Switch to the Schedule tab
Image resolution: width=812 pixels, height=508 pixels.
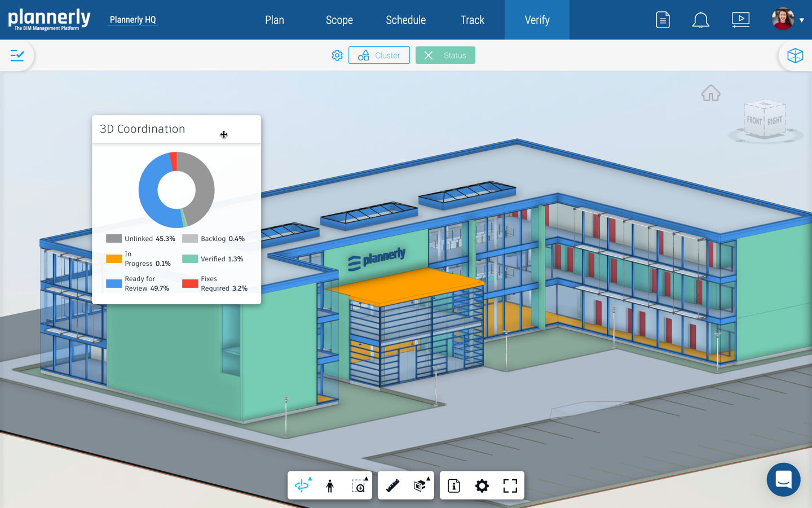click(x=406, y=20)
